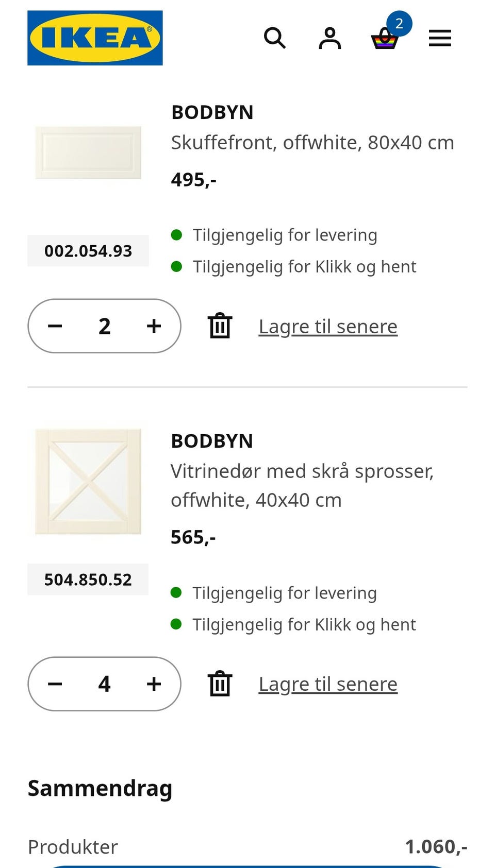Click the BODBYN Skuffefront product title
The image size is (495, 868).
[212, 112]
